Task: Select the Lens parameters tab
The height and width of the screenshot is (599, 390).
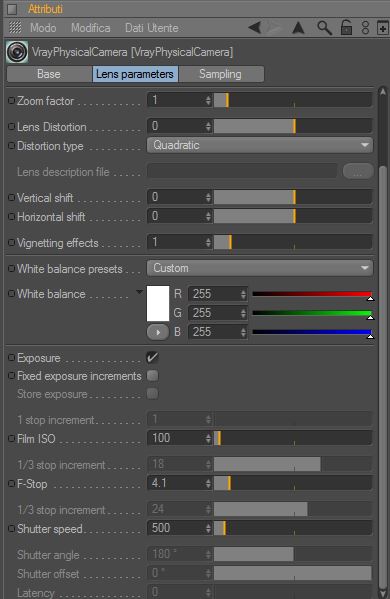Action: (x=135, y=74)
